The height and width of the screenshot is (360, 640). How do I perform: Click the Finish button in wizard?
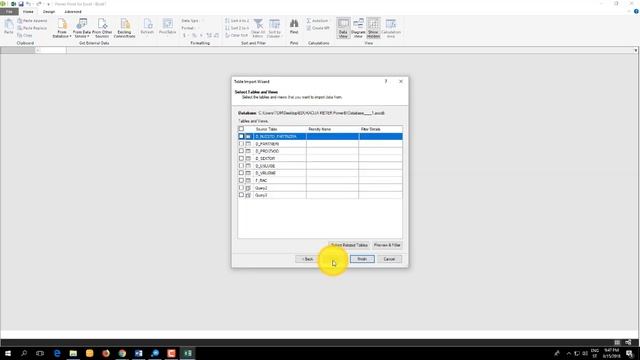[362, 259]
